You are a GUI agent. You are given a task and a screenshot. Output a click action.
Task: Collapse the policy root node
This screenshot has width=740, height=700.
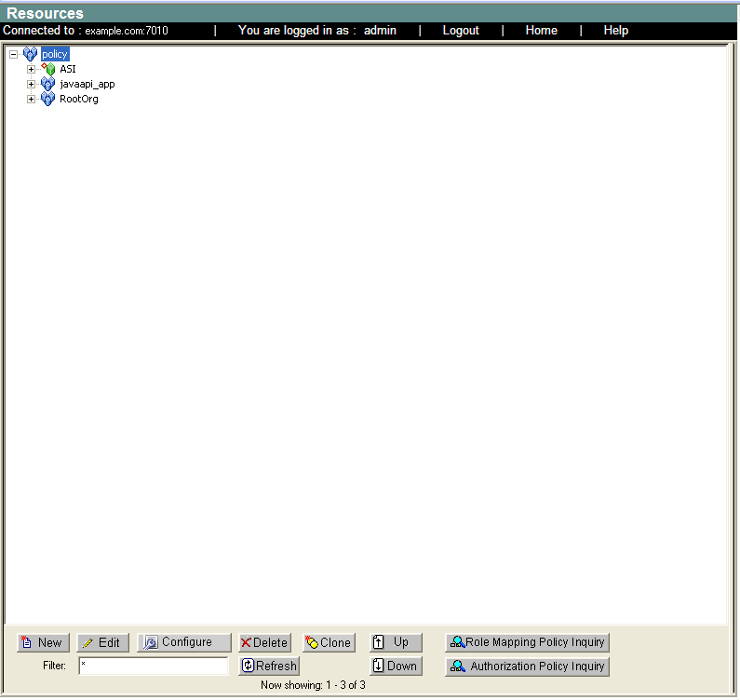point(14,54)
